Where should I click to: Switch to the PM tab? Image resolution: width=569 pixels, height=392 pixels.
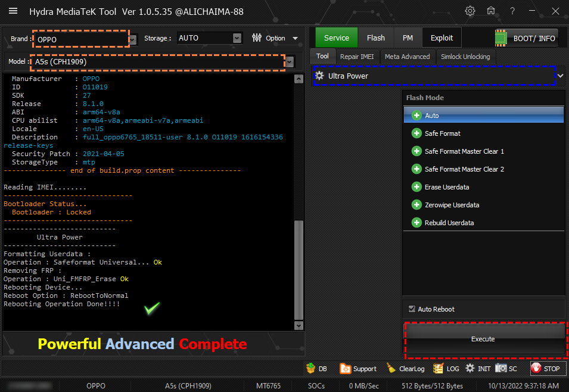tap(408, 38)
